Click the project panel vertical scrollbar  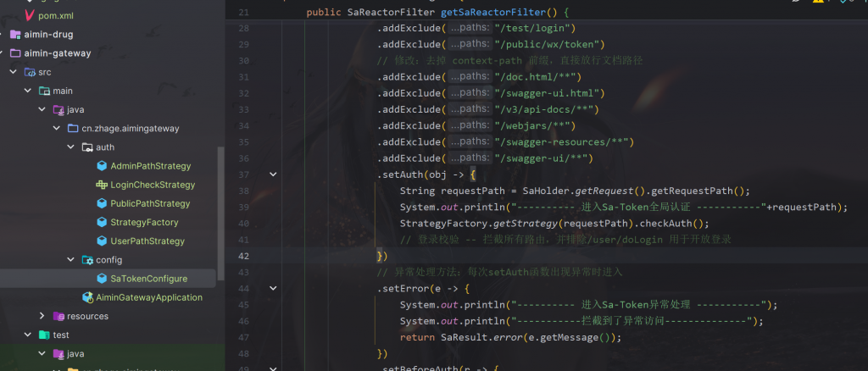click(221, 212)
